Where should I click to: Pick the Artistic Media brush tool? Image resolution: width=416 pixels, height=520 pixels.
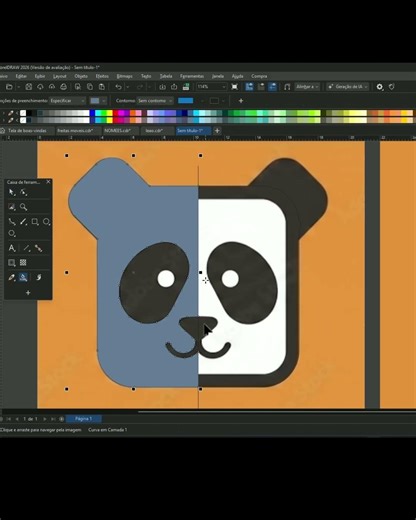(x=23, y=222)
